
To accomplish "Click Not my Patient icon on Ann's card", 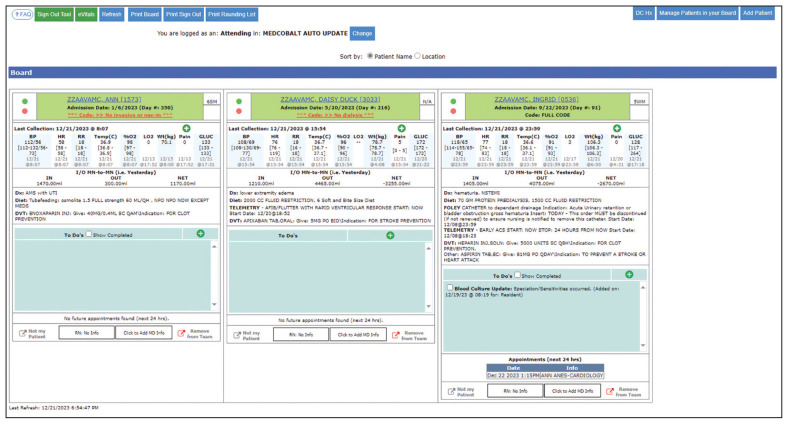I will (x=23, y=334).
